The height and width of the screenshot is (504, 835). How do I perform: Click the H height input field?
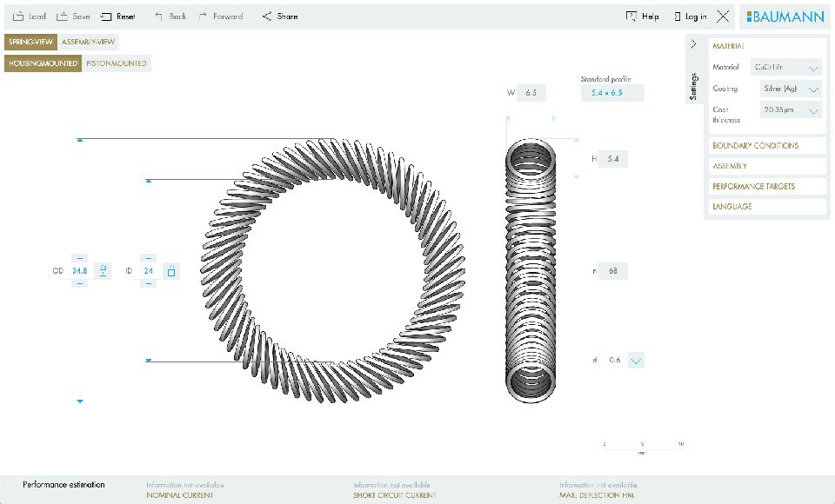pyautogui.click(x=613, y=159)
